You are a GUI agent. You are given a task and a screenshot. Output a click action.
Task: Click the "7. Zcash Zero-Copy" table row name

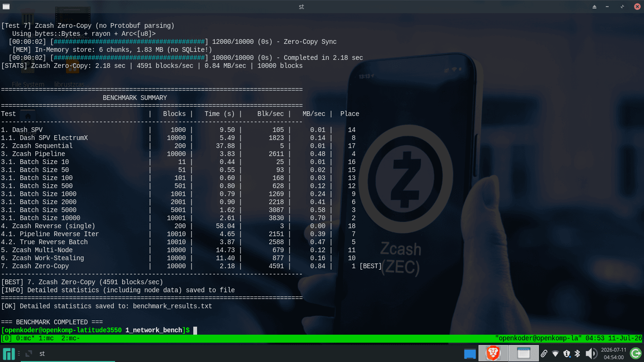(35, 266)
